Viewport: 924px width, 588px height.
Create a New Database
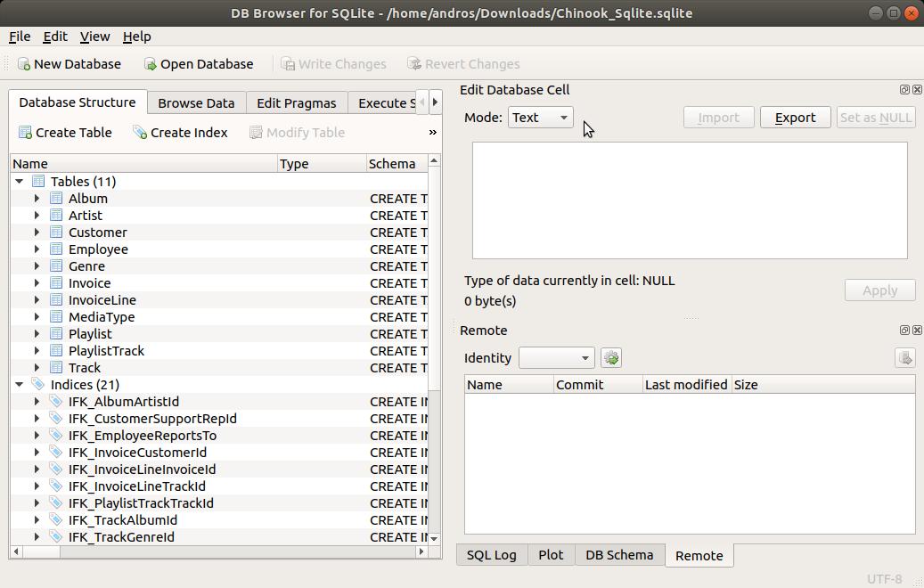click(70, 63)
